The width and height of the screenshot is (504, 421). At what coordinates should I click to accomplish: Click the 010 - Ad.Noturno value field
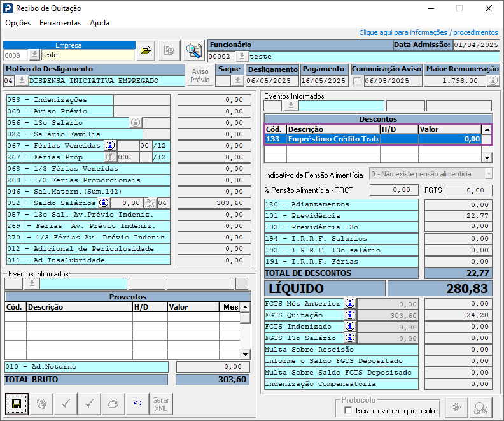(x=213, y=367)
